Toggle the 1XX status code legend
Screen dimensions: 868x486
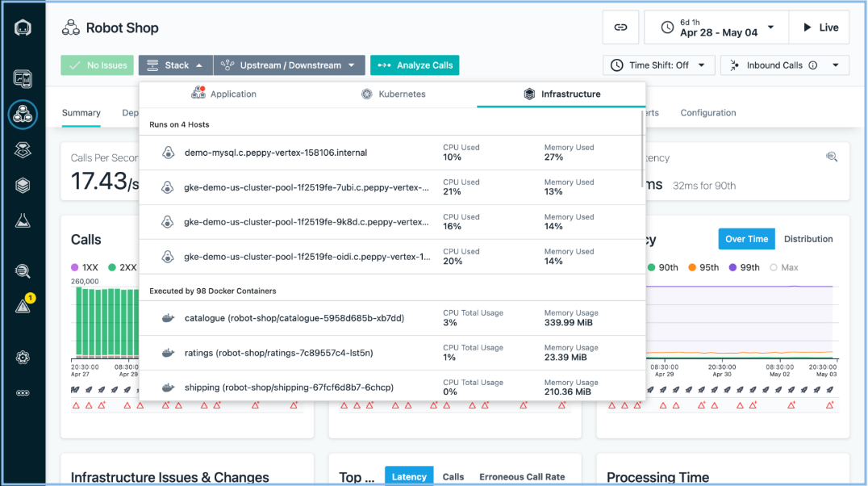point(84,267)
